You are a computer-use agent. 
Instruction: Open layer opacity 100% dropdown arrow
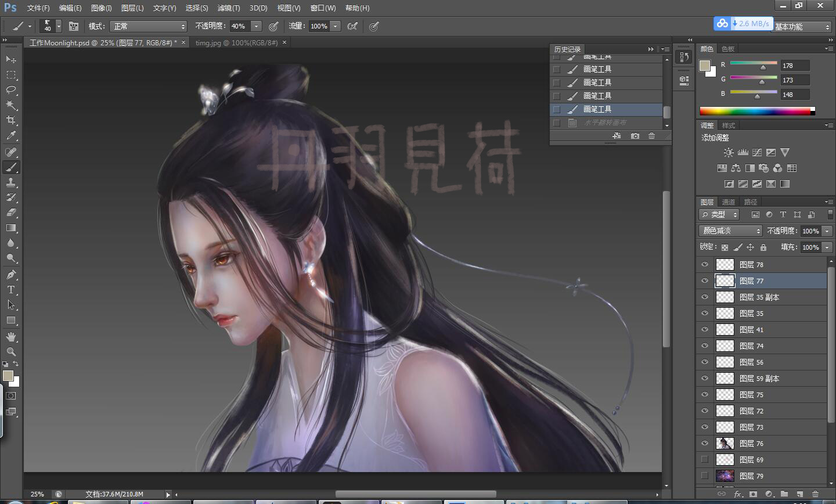[827, 231]
